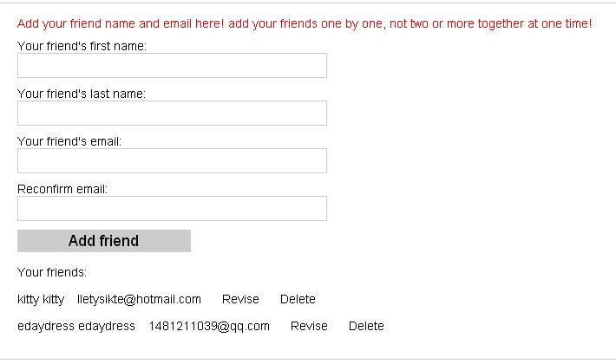Click the red add-friend instruction text
The image size is (616, 364).
coord(305,23)
